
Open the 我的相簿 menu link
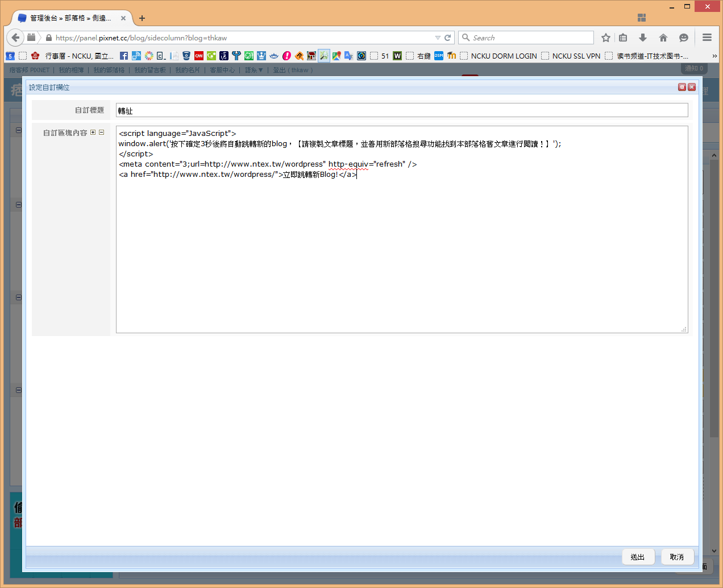pos(71,70)
